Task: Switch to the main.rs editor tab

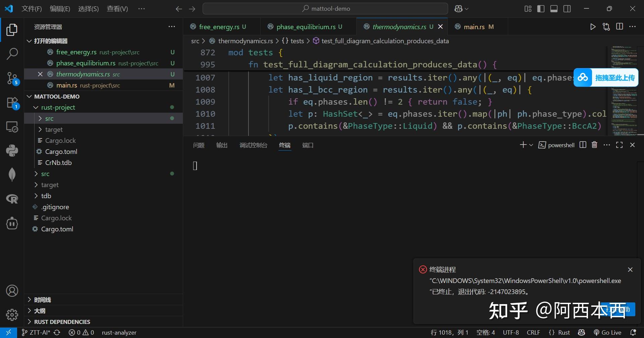Action: pos(474,26)
